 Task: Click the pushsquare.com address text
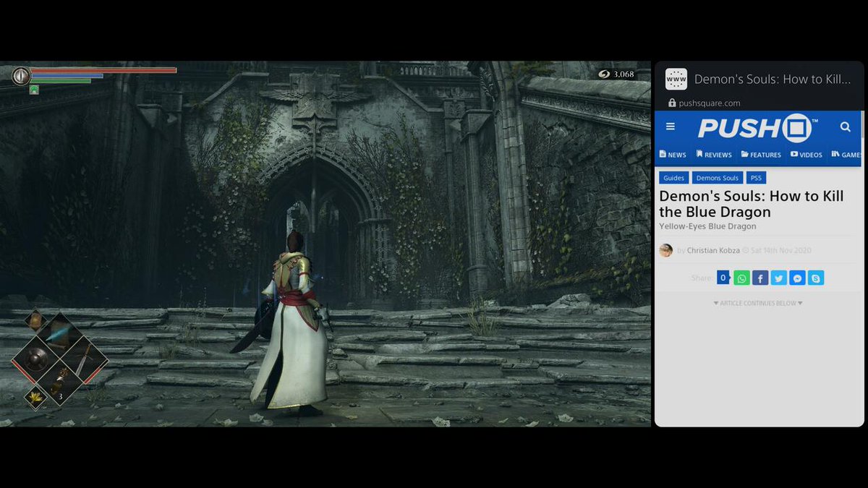point(710,103)
